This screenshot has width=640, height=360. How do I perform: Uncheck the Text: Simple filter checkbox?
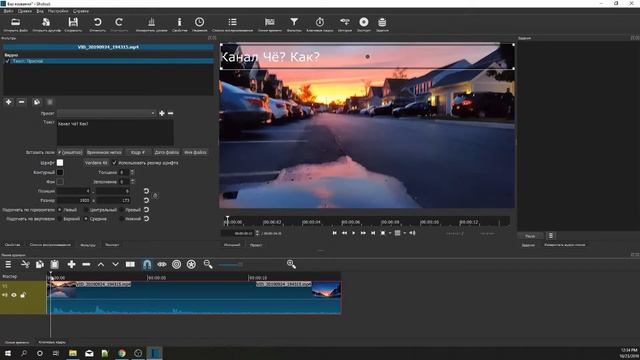coord(7,61)
